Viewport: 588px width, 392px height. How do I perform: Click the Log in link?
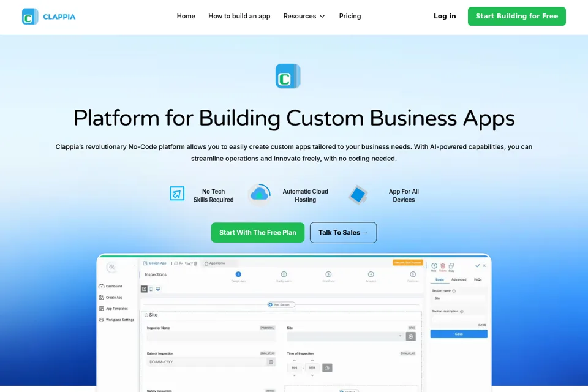[x=445, y=16]
